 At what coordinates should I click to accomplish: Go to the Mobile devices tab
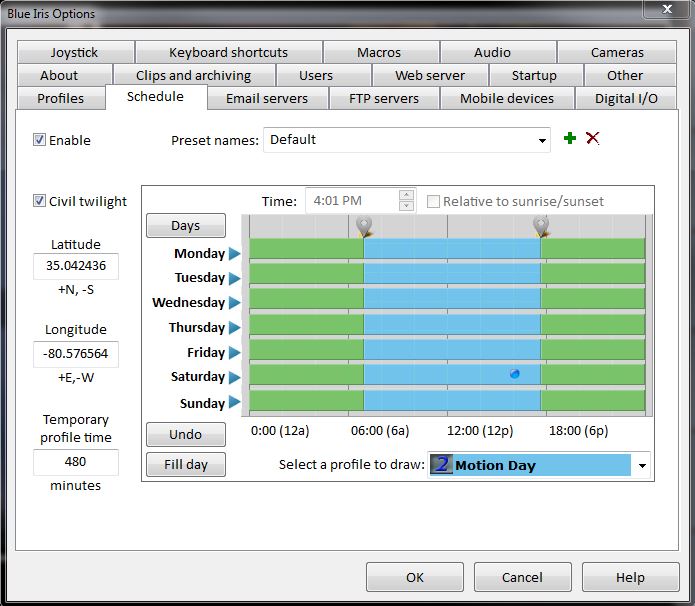[x=507, y=98]
